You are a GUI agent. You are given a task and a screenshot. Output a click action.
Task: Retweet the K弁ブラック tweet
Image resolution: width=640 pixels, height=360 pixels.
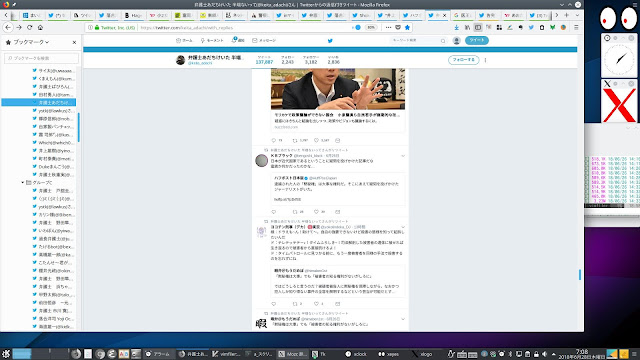295,212
